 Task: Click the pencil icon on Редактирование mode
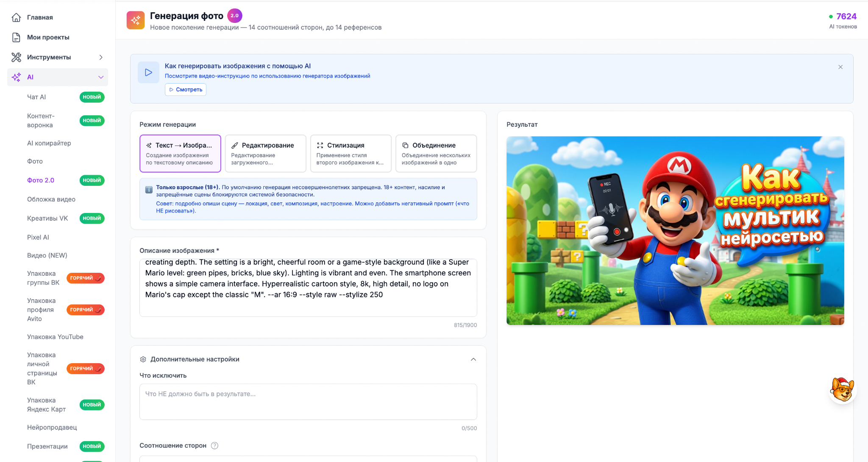pyautogui.click(x=235, y=146)
